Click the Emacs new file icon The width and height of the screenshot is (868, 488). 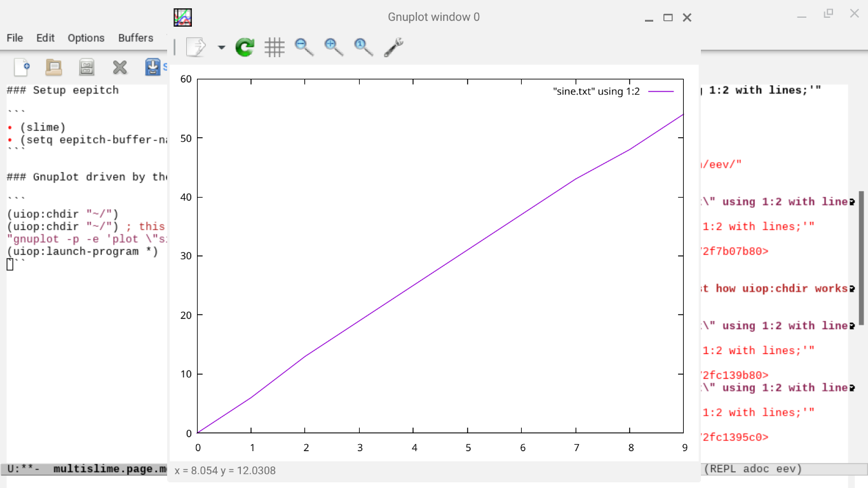click(22, 67)
